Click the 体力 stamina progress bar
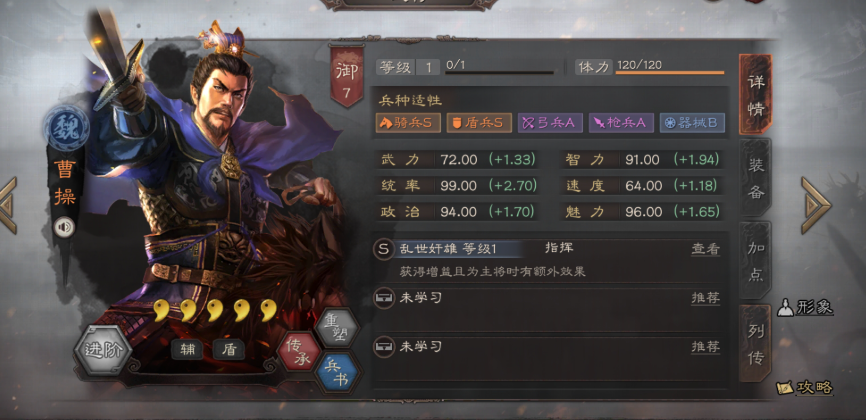 pyautogui.click(x=669, y=72)
